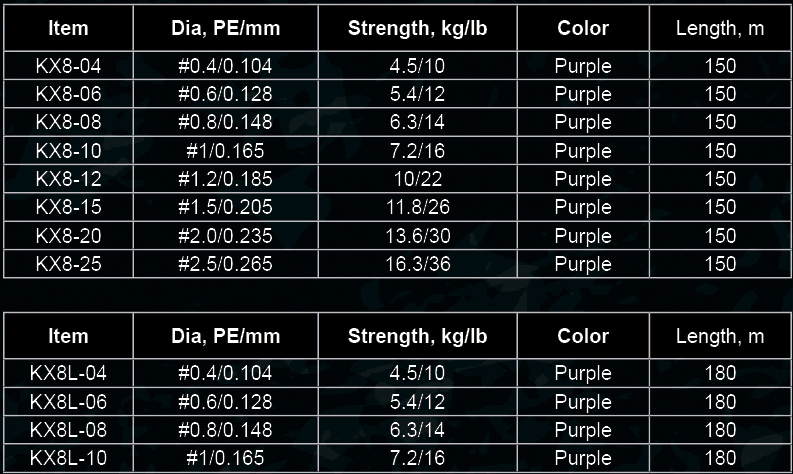Click the #2.0/0.235 diameter cell
793x474 pixels.
226,235
